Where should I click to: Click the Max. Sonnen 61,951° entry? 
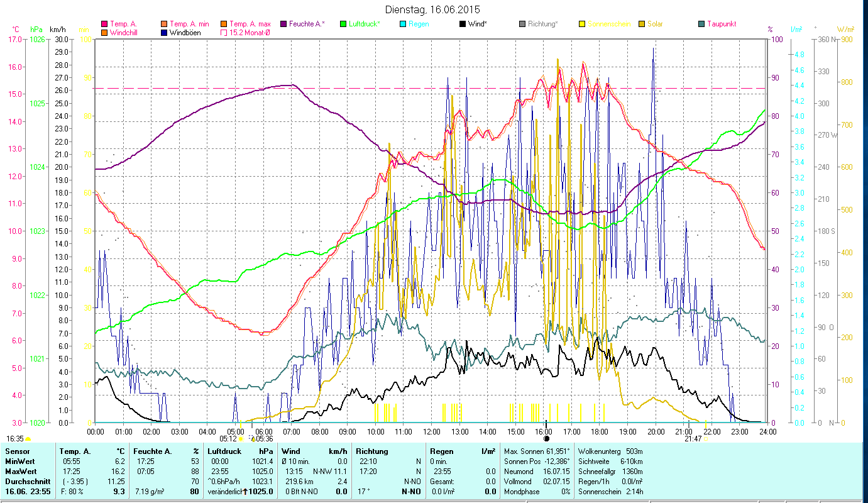coord(537,451)
